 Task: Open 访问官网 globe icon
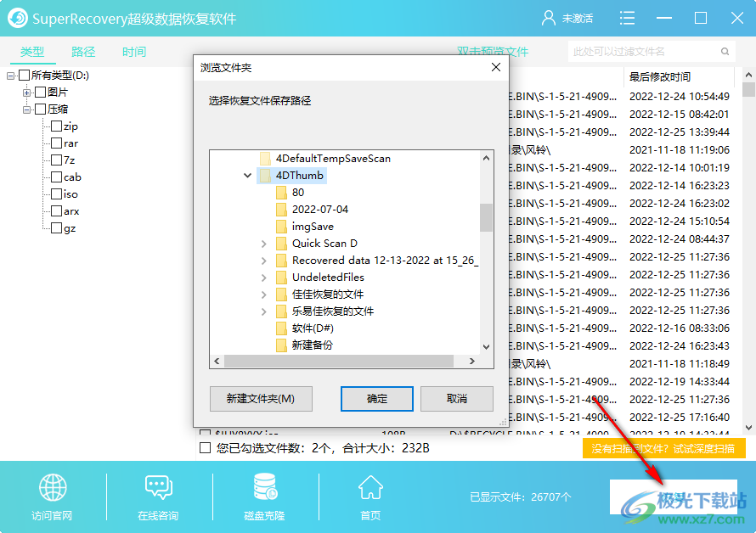click(x=53, y=487)
